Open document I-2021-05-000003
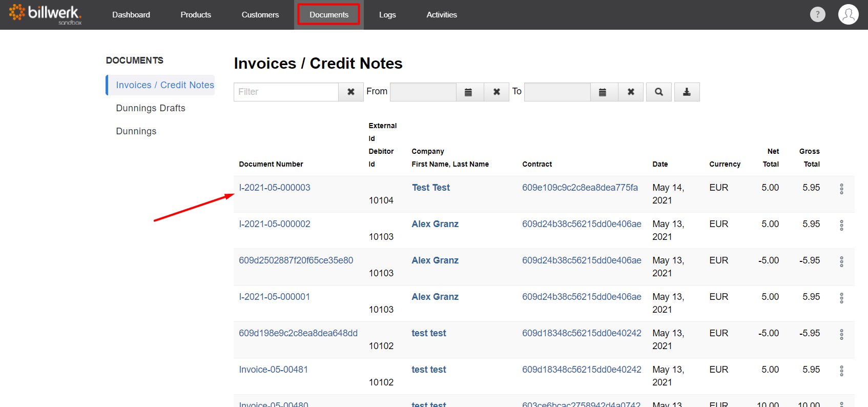Image resolution: width=868 pixels, height=407 pixels. pos(275,188)
